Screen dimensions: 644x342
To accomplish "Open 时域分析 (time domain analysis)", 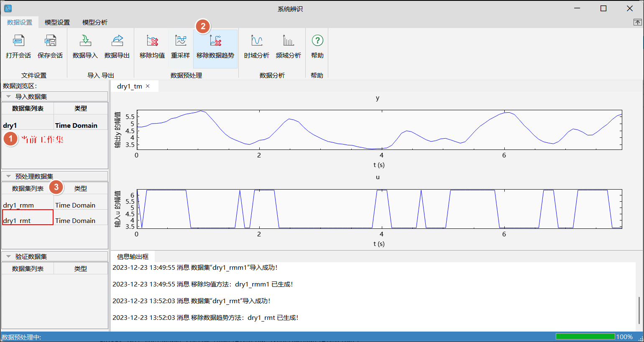I will (x=256, y=41).
